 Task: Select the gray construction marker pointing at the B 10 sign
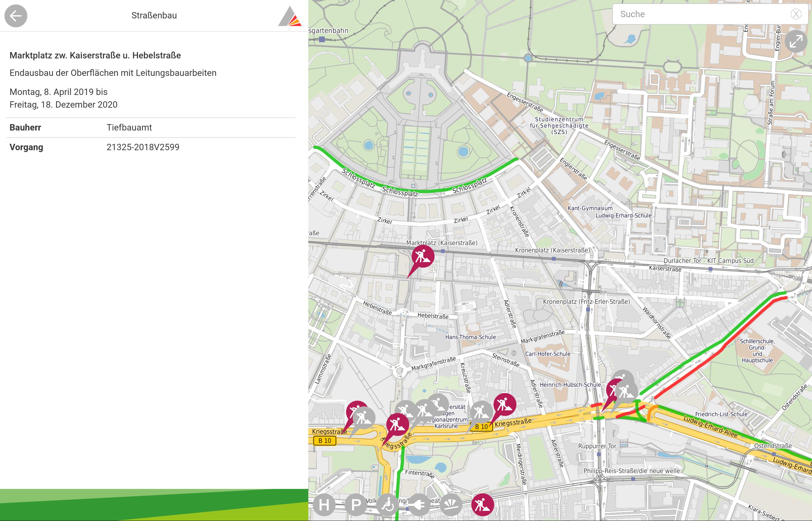coord(481,412)
